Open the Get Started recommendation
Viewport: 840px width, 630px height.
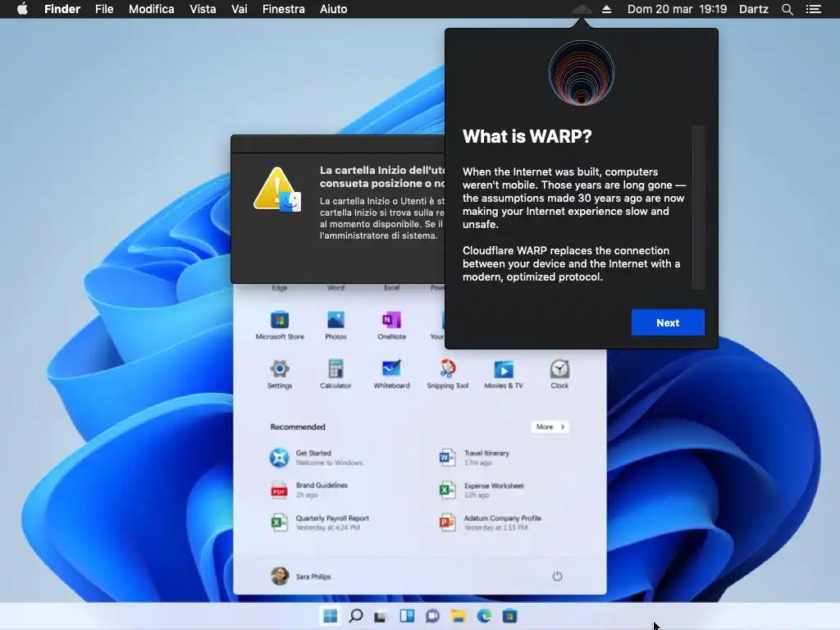click(316, 458)
